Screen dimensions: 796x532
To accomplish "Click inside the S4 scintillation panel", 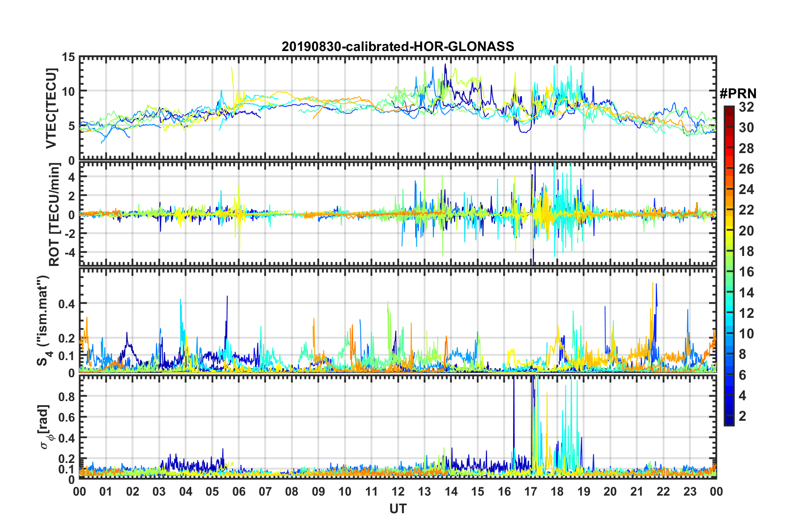I will tap(398, 320).
